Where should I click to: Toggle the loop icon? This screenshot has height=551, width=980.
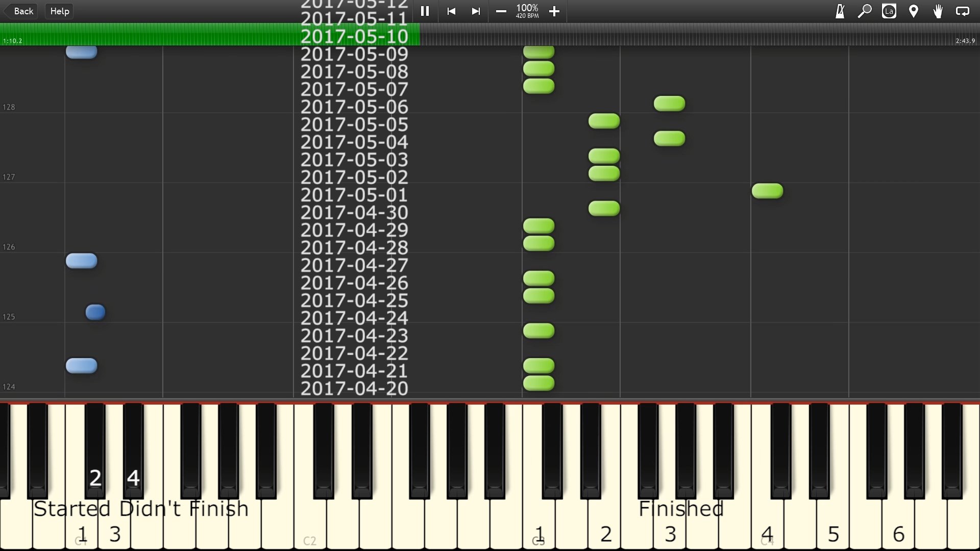[x=962, y=11]
